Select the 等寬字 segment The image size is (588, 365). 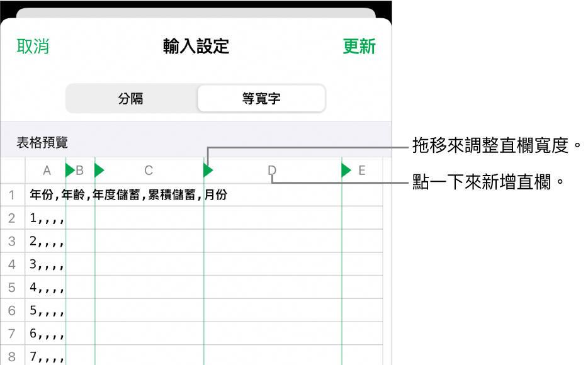(x=261, y=98)
